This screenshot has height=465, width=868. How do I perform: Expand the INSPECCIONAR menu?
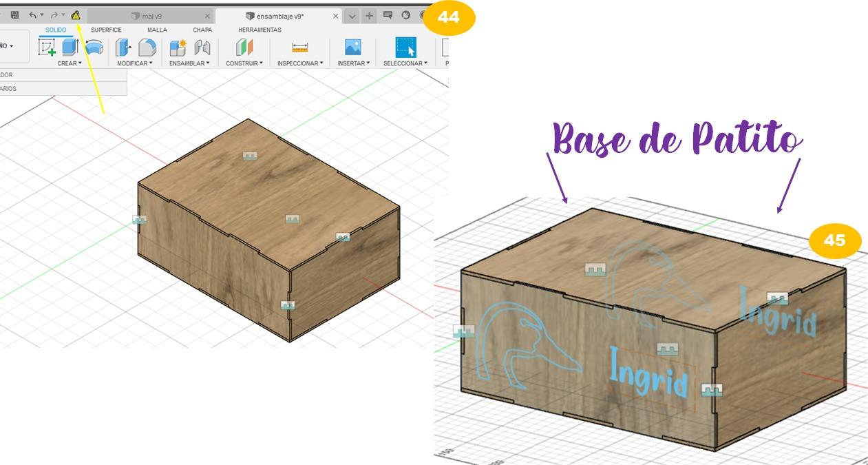pyautogui.click(x=300, y=63)
